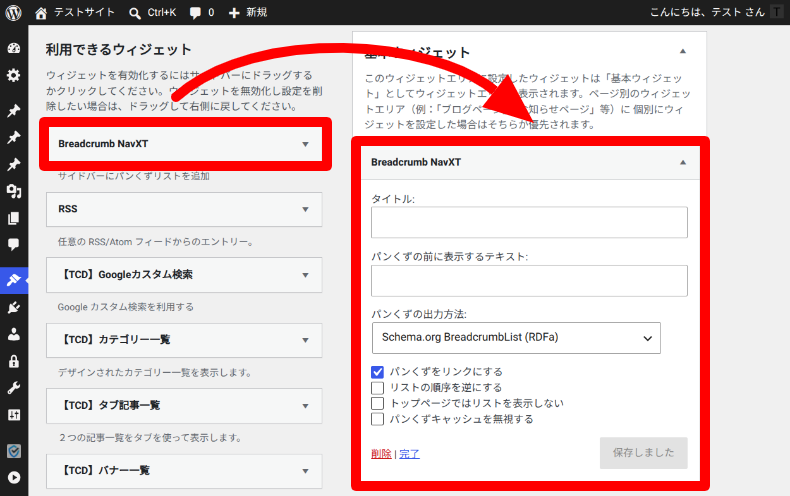Open the Tools wrench sidebar icon
The image size is (790, 496).
(x=14, y=388)
